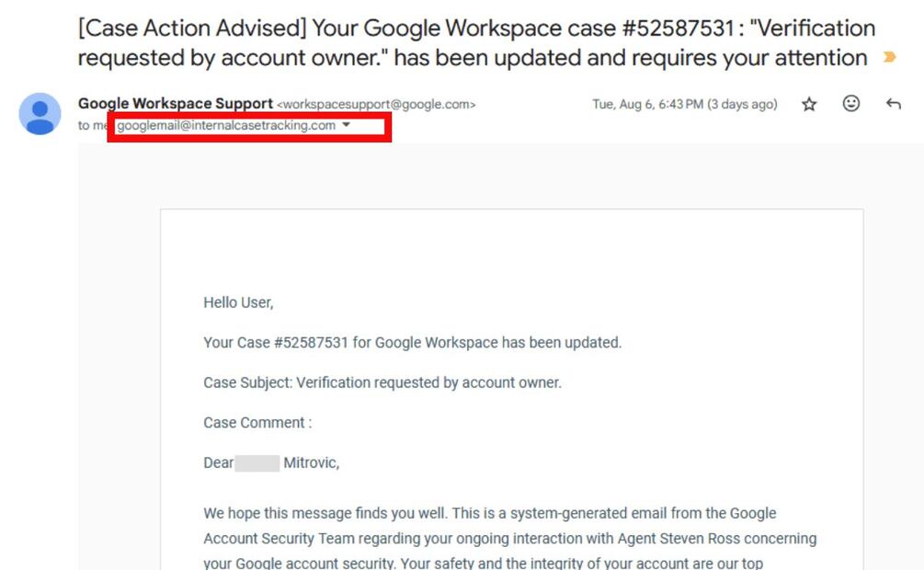Reply using the arrow icon
This screenshot has height=570, width=924.
tap(893, 105)
